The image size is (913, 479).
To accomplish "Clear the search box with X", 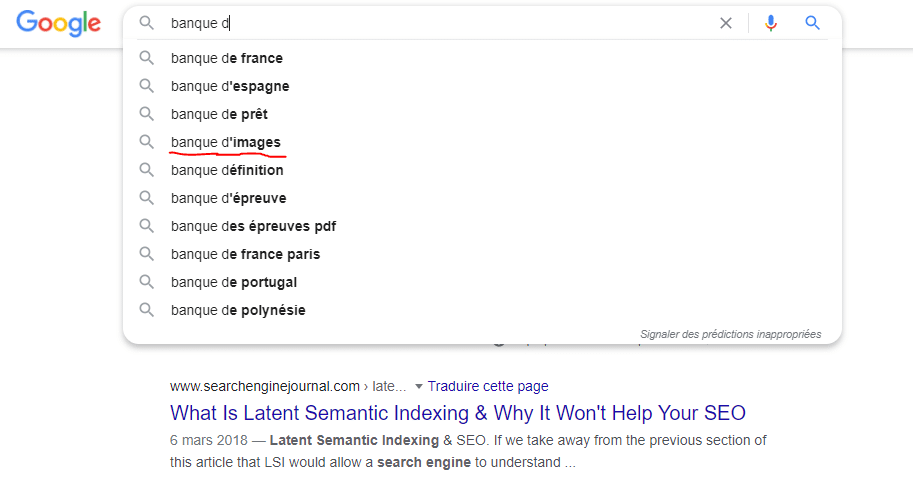I will (726, 23).
